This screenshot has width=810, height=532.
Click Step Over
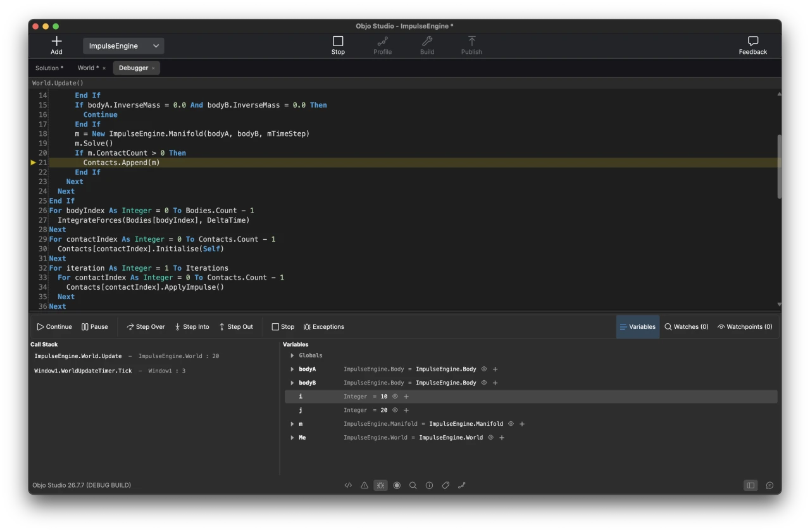pyautogui.click(x=146, y=327)
